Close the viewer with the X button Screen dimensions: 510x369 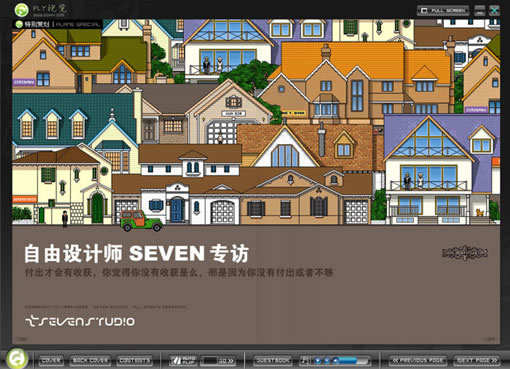[x=494, y=10]
